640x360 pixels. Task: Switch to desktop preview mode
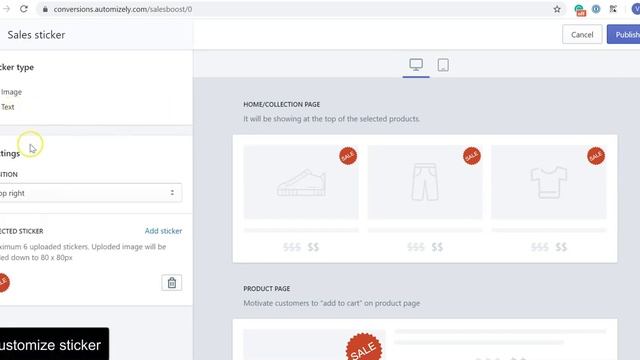[x=416, y=64]
